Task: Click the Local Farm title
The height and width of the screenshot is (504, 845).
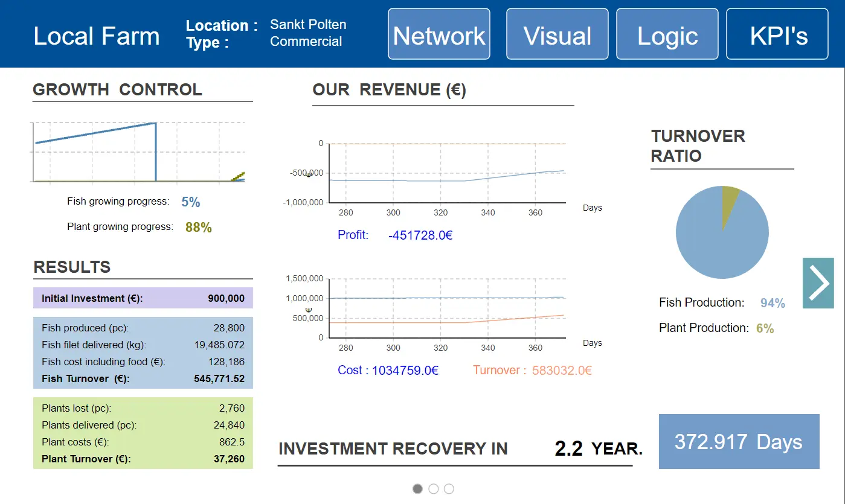Action: (x=97, y=36)
